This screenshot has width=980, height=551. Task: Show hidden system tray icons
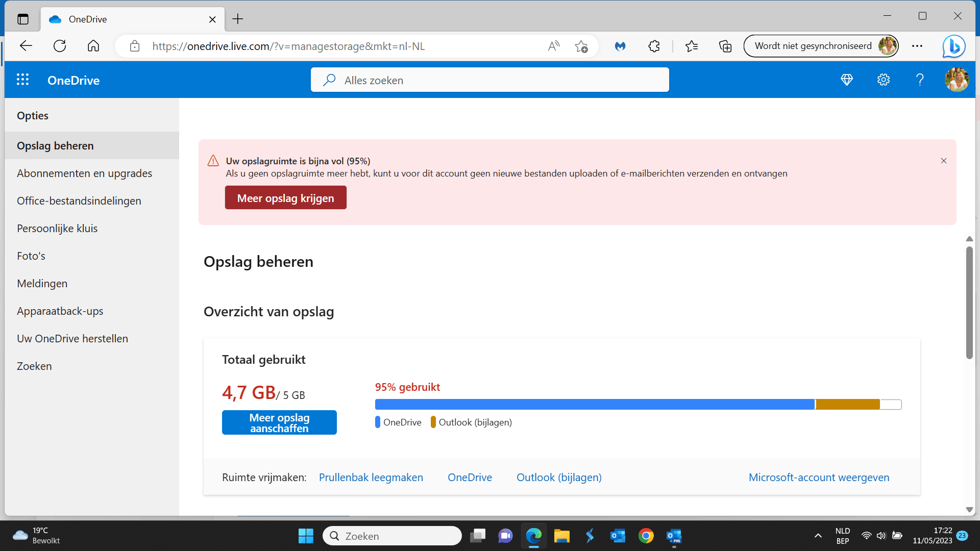818,536
